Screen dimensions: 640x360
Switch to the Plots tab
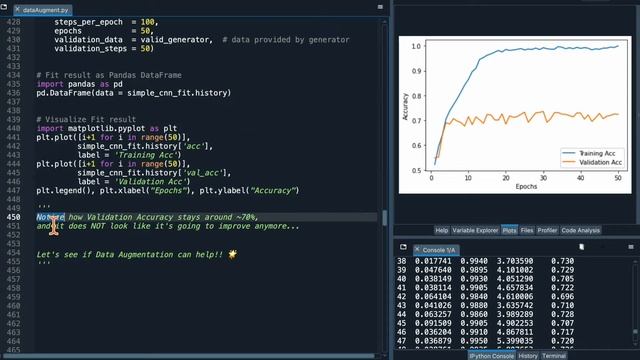509,231
